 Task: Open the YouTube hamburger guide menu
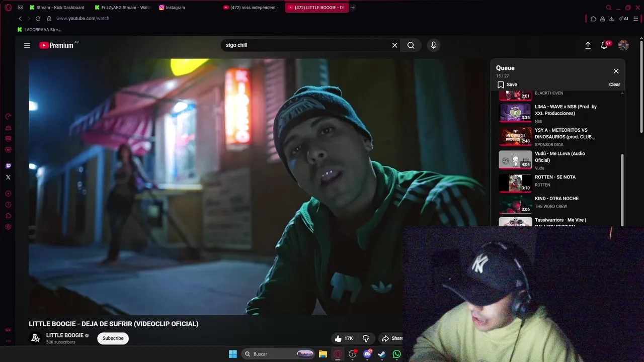pos(27,45)
